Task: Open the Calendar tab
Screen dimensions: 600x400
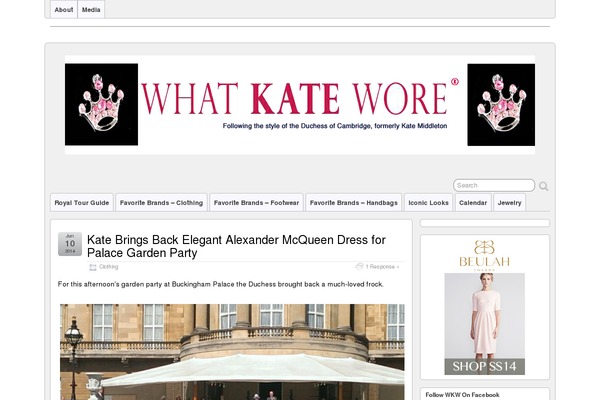Action: [x=473, y=202]
